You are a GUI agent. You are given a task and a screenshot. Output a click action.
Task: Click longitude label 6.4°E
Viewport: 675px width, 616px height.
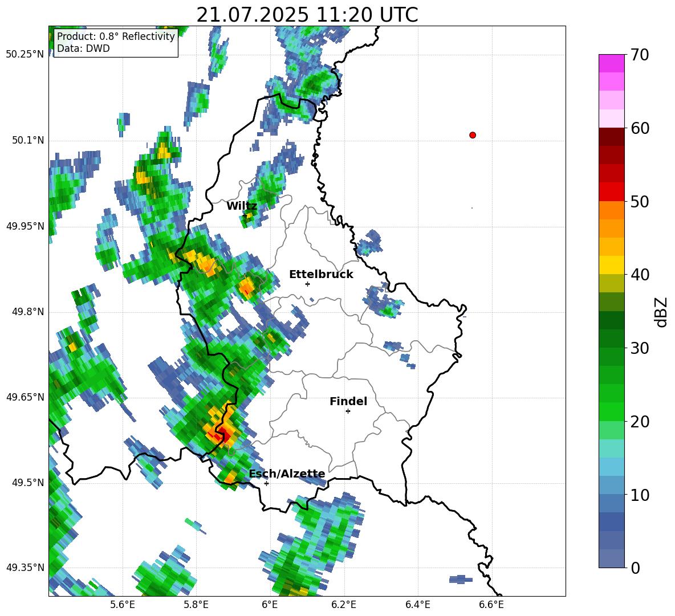(x=418, y=605)
